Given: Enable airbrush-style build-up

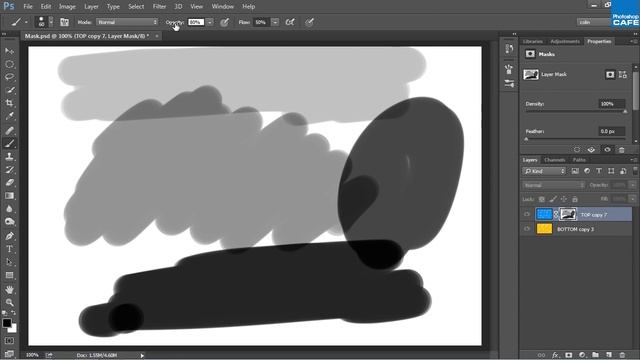Looking at the screenshot, I should pyautogui.click(x=290, y=22).
